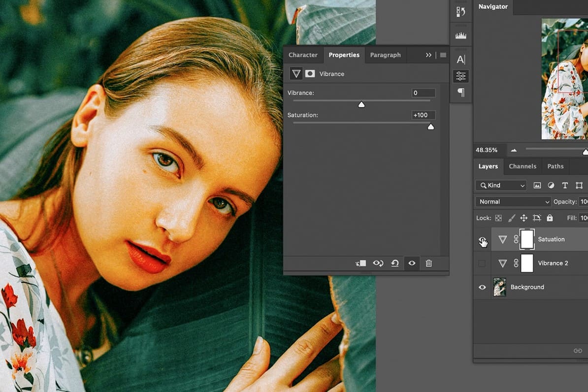Open the History panel icon

(461, 12)
